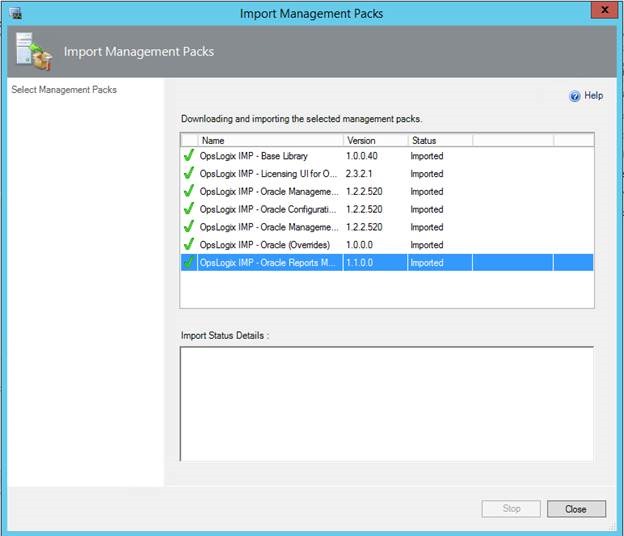The image size is (624, 536).
Task: Click the green checkmark beside Licensing UI row
Action: click(188, 174)
